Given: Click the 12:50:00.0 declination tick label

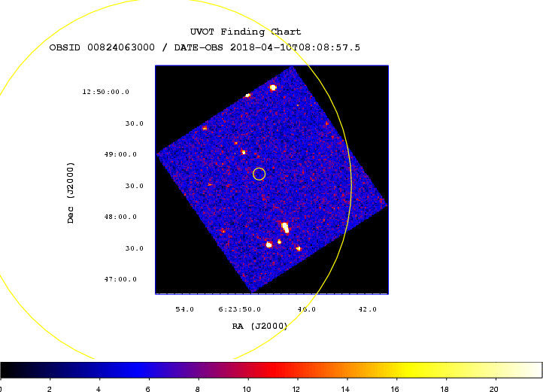Looking at the screenshot, I should (x=105, y=92).
